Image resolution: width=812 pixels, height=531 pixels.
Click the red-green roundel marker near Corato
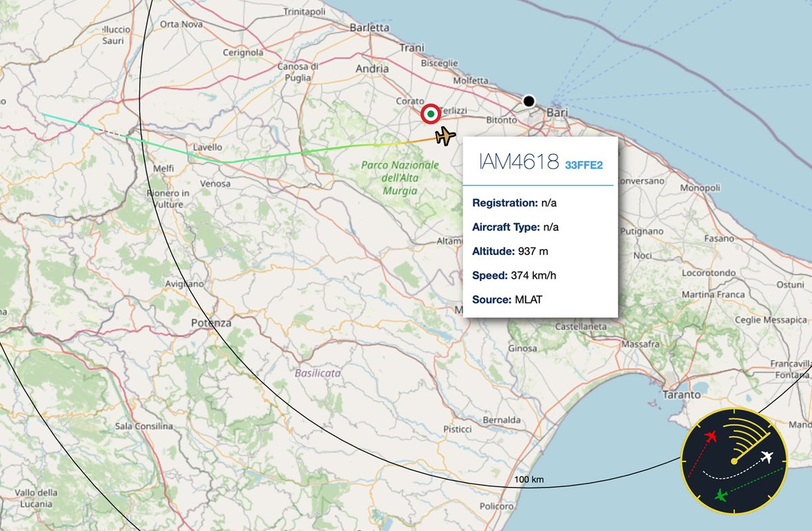coord(430,114)
